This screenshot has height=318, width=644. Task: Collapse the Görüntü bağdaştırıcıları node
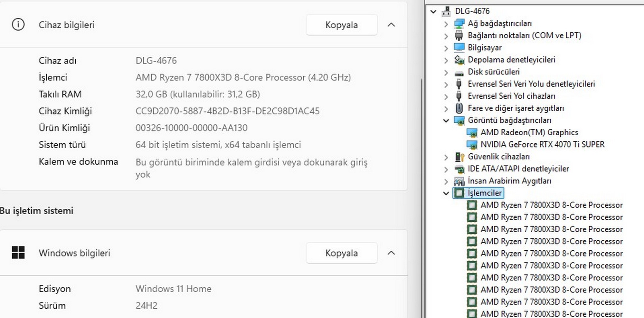(x=446, y=120)
